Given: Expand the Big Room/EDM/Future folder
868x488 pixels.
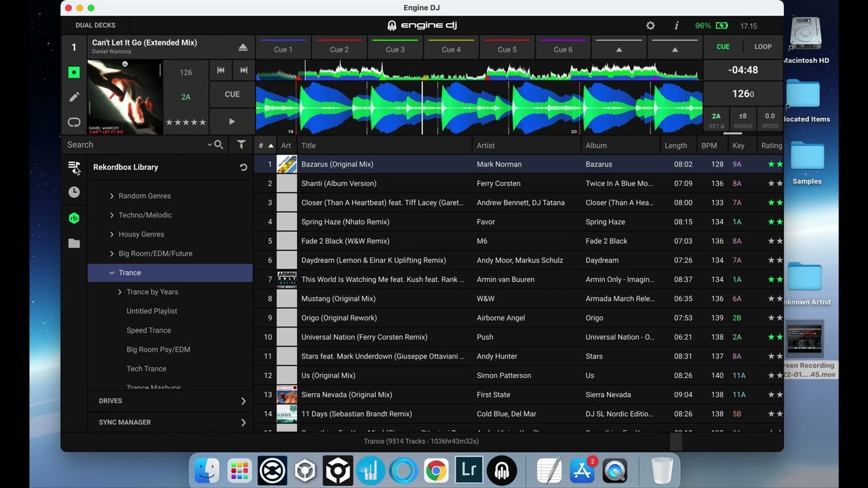Looking at the screenshot, I should click(x=112, y=253).
